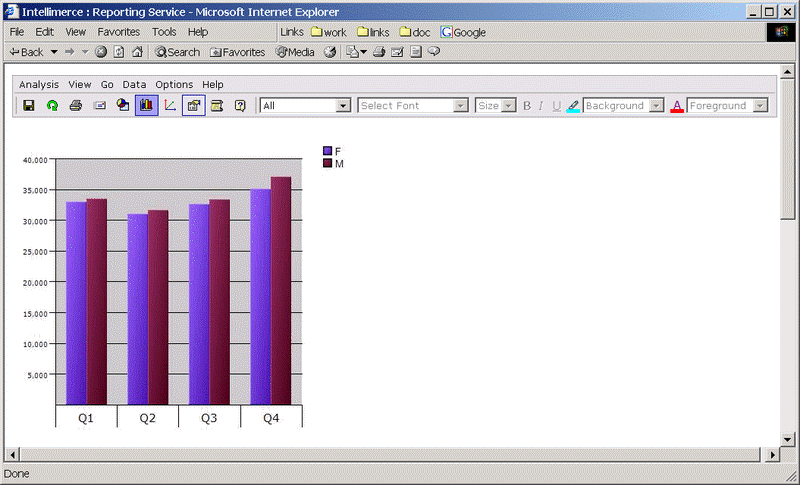Open the reporting View menu
800x485 pixels.
tap(80, 85)
